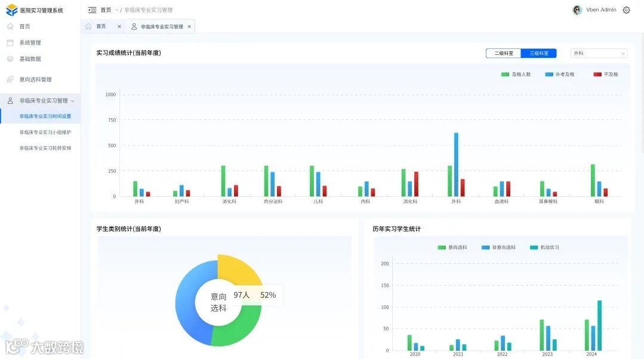The image size is (644, 359).
Task: Expand the 首页 breadcrumb dropdown arrow
Action: click(x=116, y=10)
